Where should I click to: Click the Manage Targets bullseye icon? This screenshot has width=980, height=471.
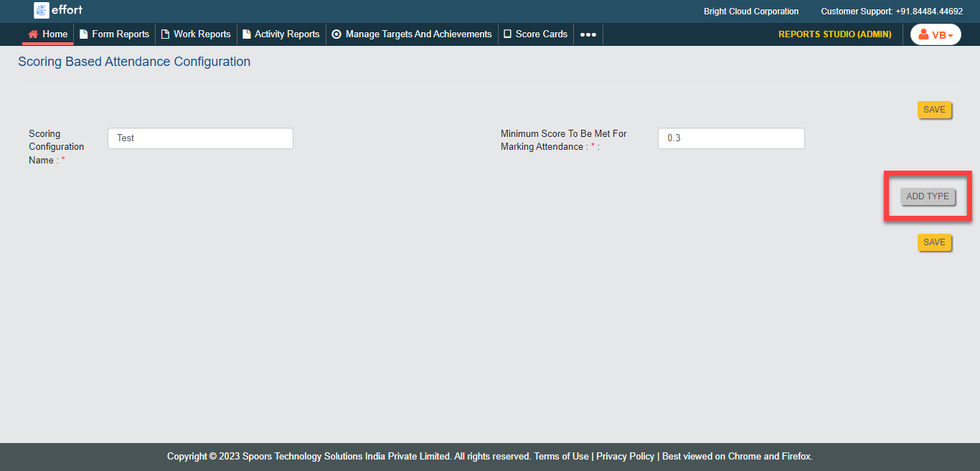click(336, 34)
